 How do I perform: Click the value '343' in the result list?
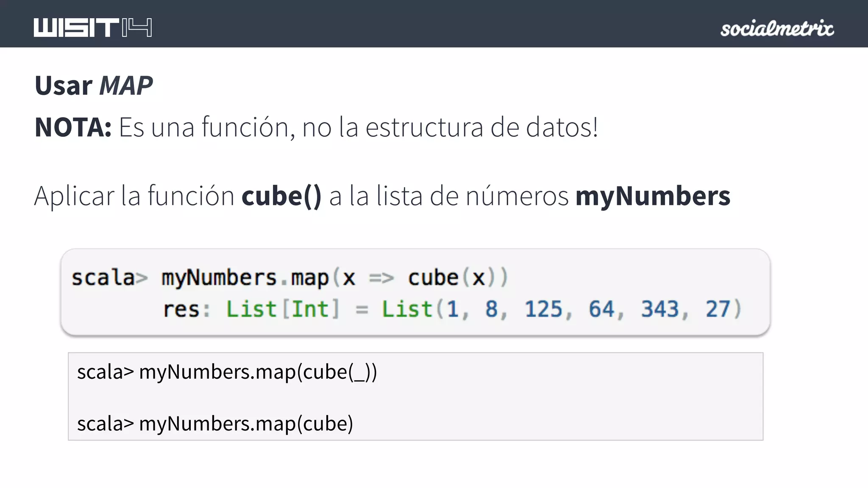(x=660, y=309)
